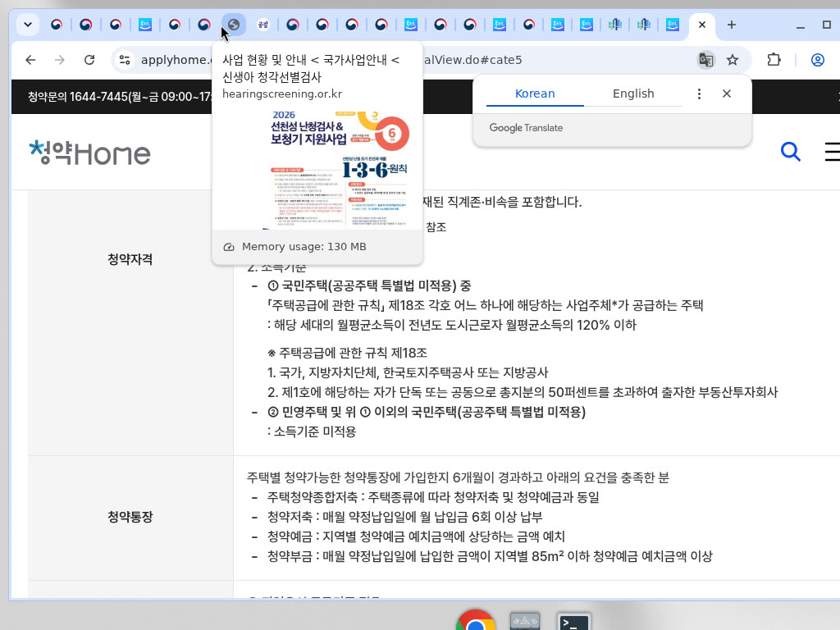This screenshot has width=840, height=630.
Task: Click the 청약통장 table header cell
Action: pos(130,517)
